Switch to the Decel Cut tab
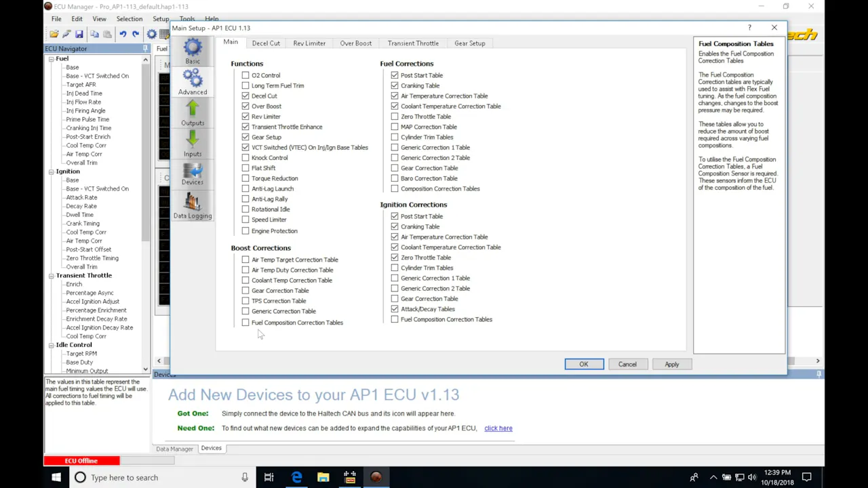This screenshot has height=488, width=868. pyautogui.click(x=266, y=43)
